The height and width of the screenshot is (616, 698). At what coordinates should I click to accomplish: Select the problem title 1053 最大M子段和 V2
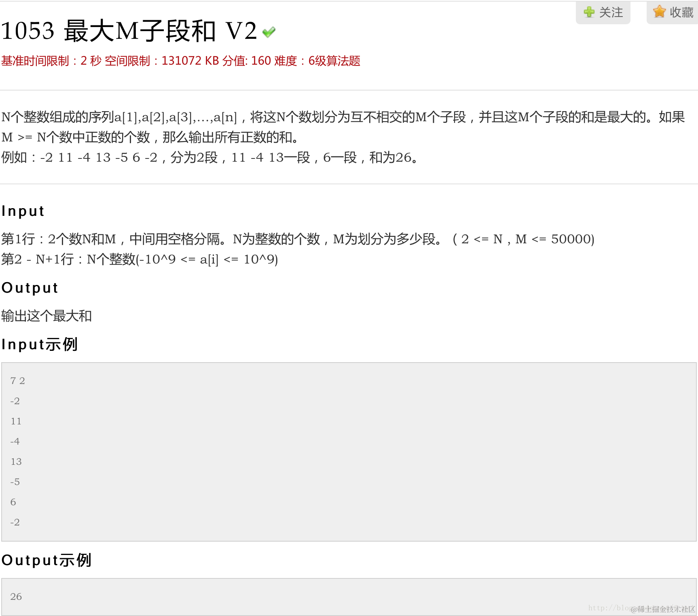coord(129,31)
